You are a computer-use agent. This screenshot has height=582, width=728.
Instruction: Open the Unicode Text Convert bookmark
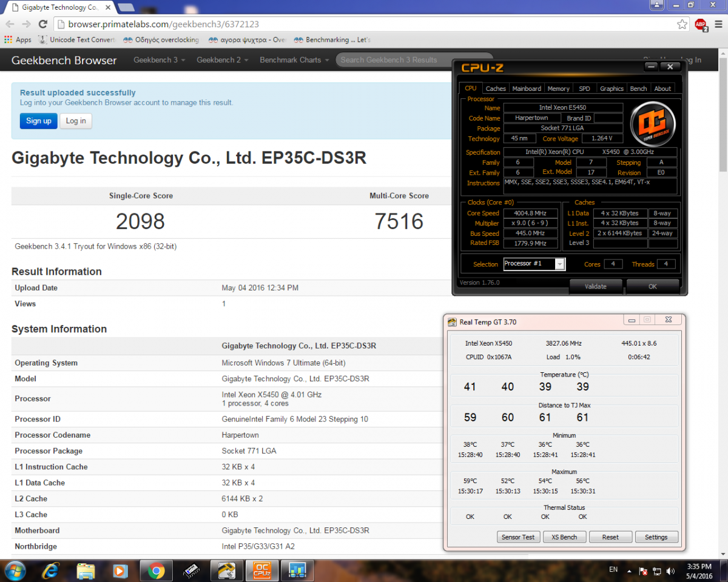pyautogui.click(x=76, y=40)
